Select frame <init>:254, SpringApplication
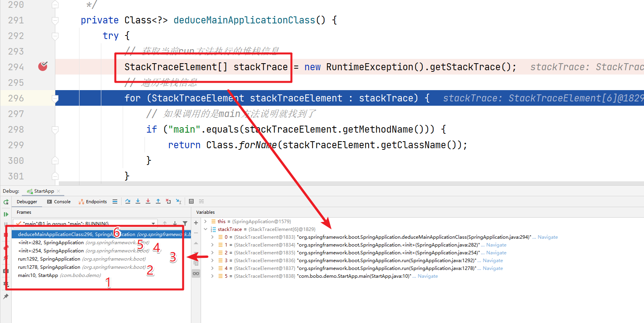The image size is (644, 323). pos(101,250)
